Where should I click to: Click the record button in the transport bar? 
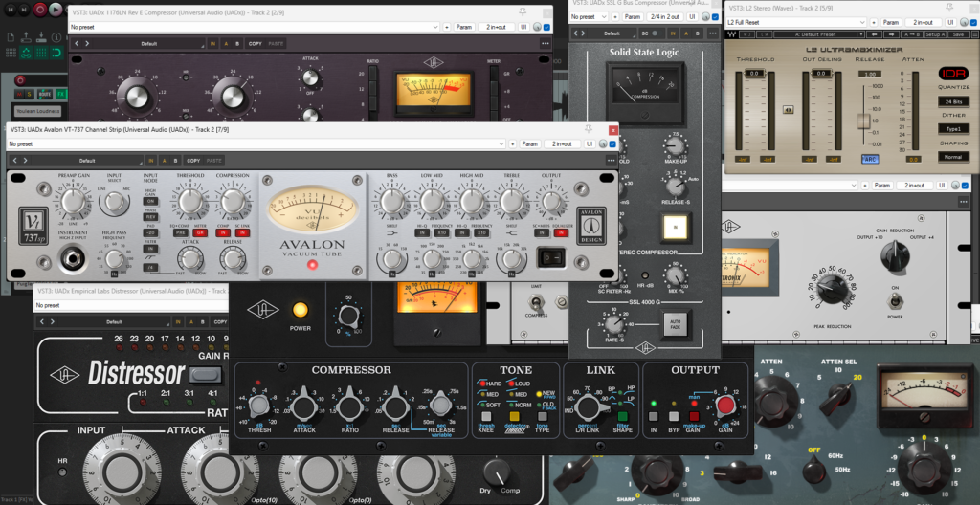pos(40,9)
